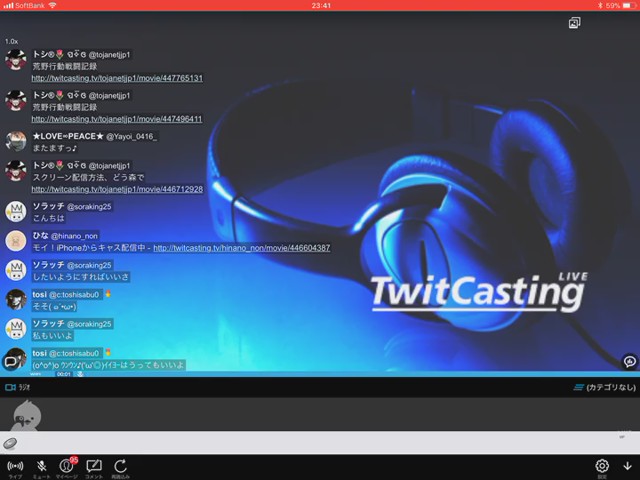Tap the coin icon in the input bar
Image resolution: width=640 pixels, height=480 pixels.
pyautogui.click(x=10, y=443)
